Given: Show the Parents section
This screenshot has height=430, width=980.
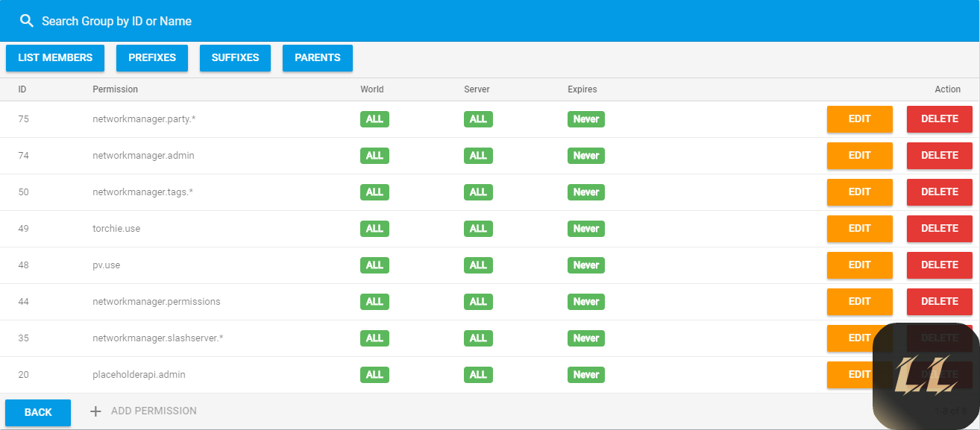Looking at the screenshot, I should (317, 58).
